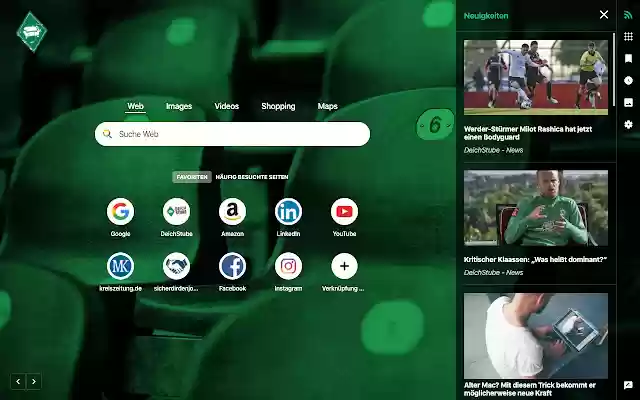Image resolution: width=640 pixels, height=400 pixels.
Task: Open the feedback chat icon at sidebar bottom
Action: coord(628,385)
